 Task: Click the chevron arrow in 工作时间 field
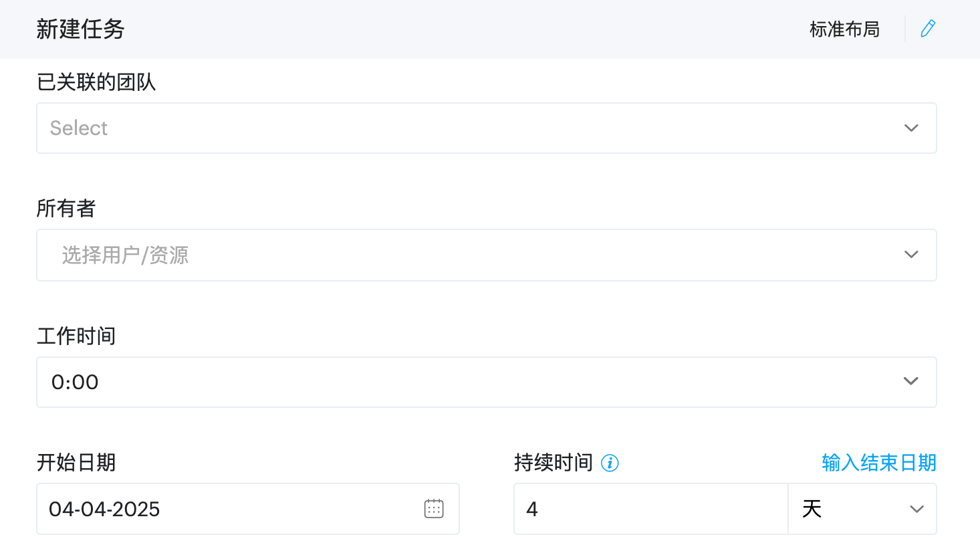coord(910,381)
